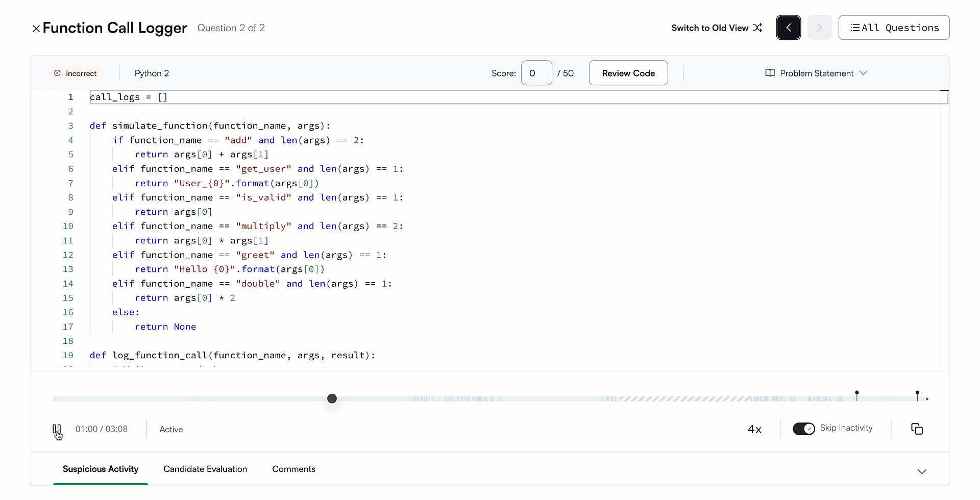Go to previous question via back arrow
This screenshot has width=980, height=500.
click(x=788, y=28)
